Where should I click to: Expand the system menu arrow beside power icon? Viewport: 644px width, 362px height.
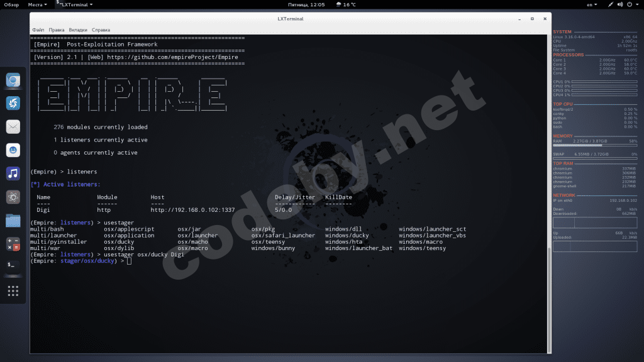pos(638,4)
